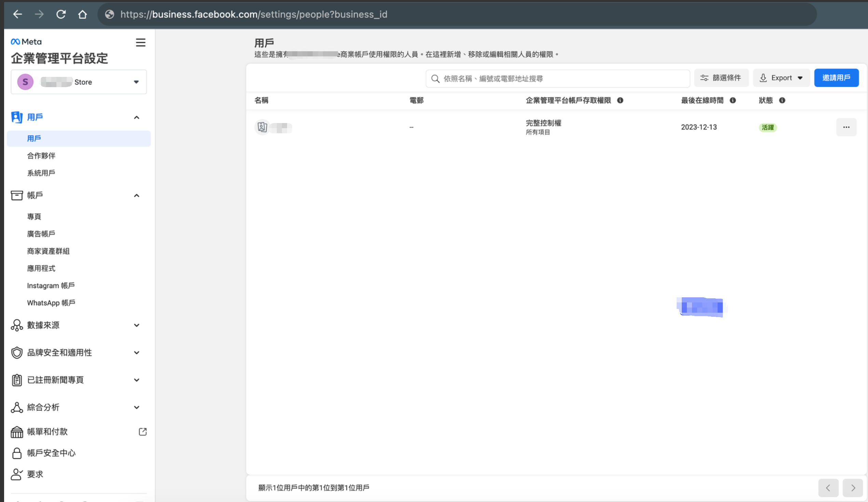The image size is (868, 502).
Task: Click info icon beside 企業管理平台帳戶存取權限
Action: (x=620, y=100)
